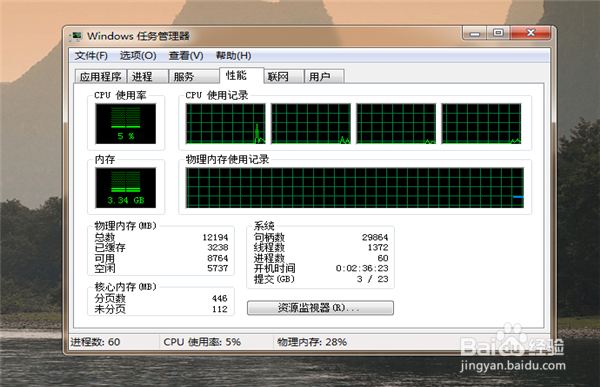Click the 句柄数 value 29864

point(375,237)
